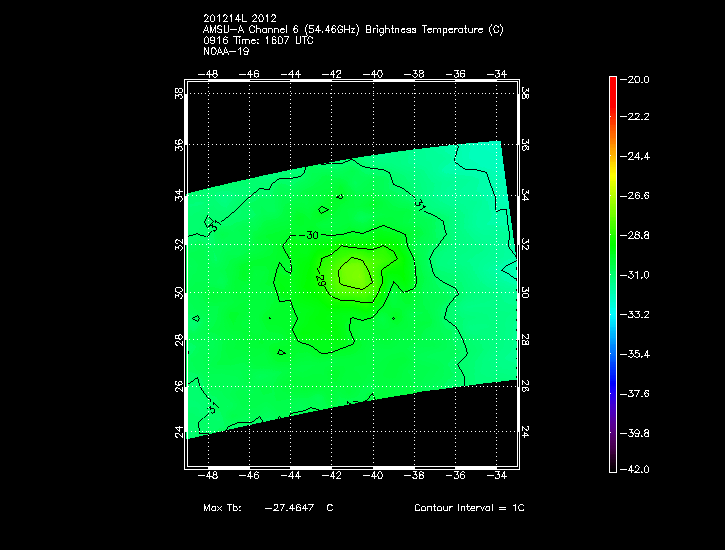
Task: Click the -48 longitude label on top axis
Action: 209,74
